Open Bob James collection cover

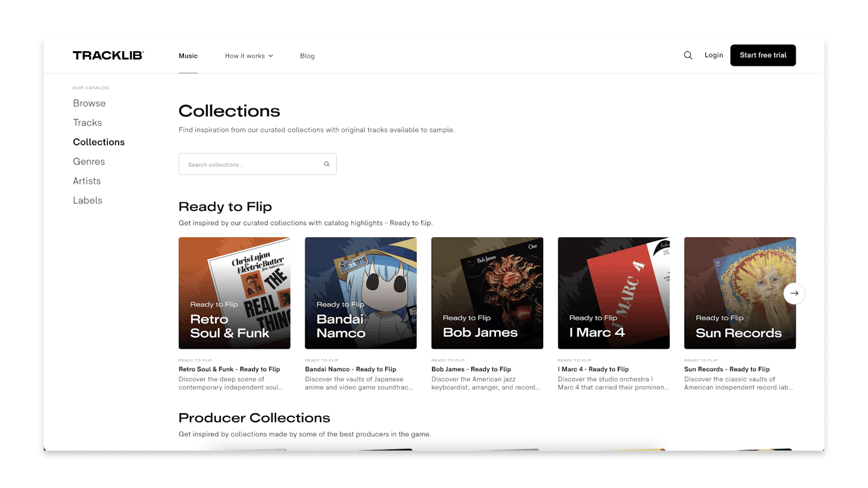pyautogui.click(x=487, y=293)
